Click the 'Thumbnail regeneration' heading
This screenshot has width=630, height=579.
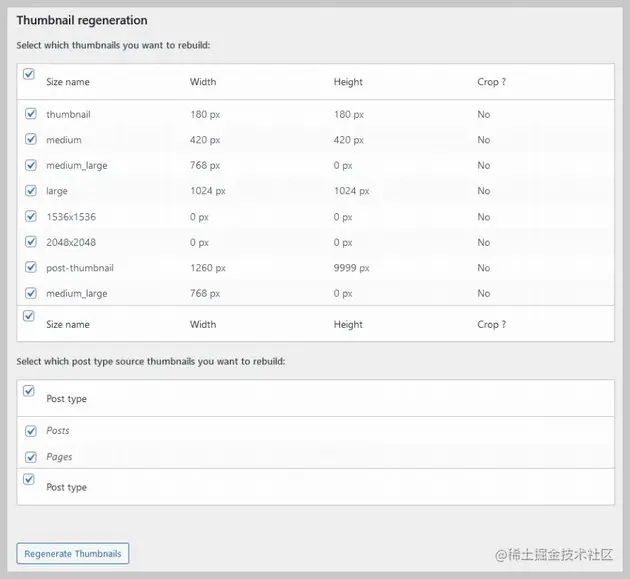pos(82,20)
